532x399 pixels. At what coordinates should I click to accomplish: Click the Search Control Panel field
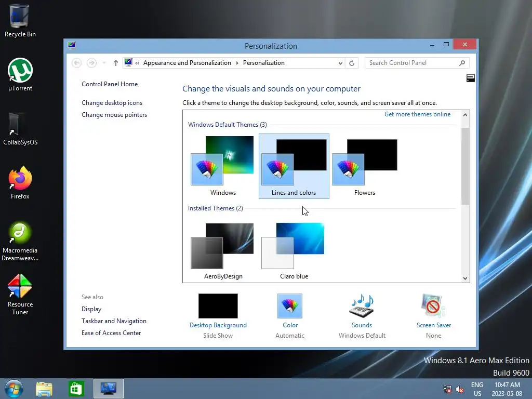(417, 63)
